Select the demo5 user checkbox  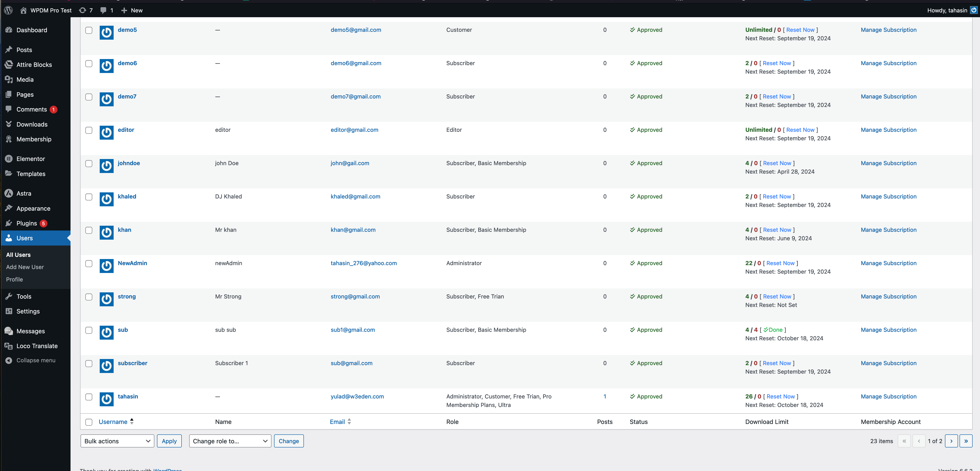(x=89, y=30)
